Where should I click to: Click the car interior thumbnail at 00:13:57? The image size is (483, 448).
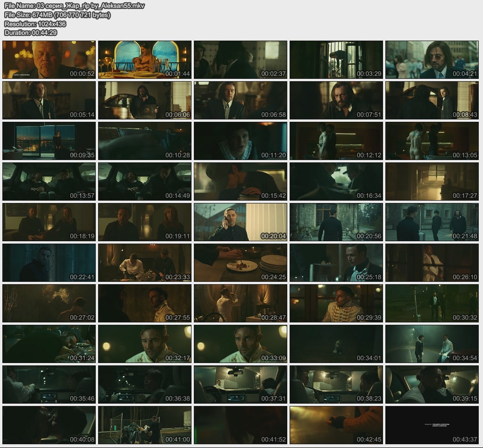(49, 182)
